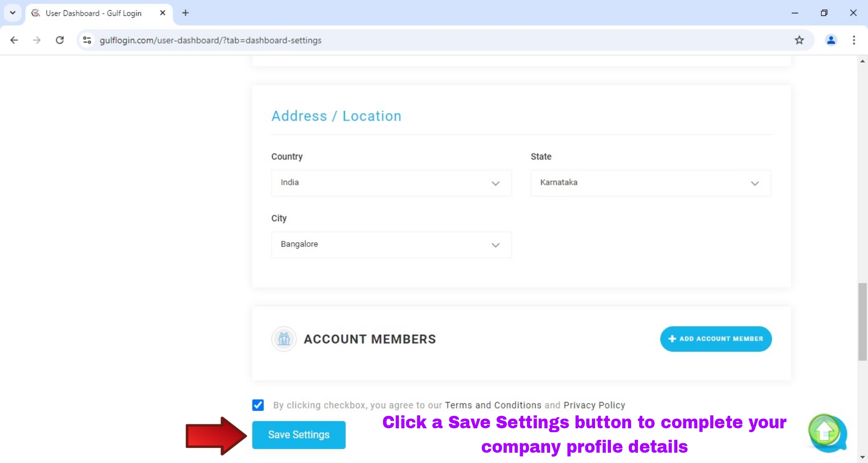This screenshot has width=868, height=463.
Task: Bookmark this page with the star icon
Action: [799, 40]
